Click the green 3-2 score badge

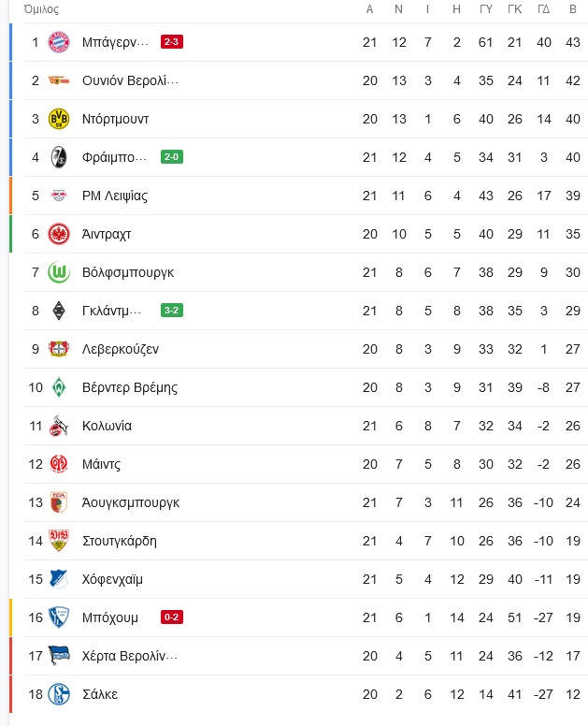[172, 311]
